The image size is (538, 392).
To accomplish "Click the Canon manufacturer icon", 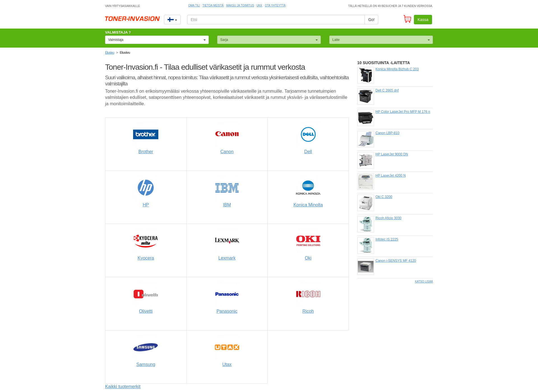I will point(227,134).
